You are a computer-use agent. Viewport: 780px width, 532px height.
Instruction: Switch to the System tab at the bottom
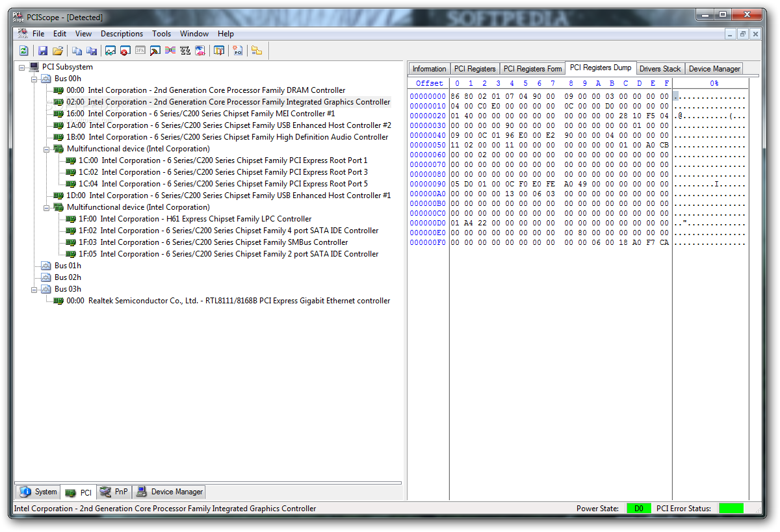38,492
